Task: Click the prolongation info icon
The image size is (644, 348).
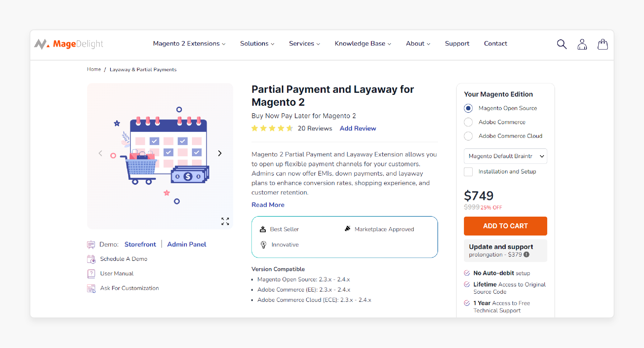Action: pyautogui.click(x=526, y=254)
